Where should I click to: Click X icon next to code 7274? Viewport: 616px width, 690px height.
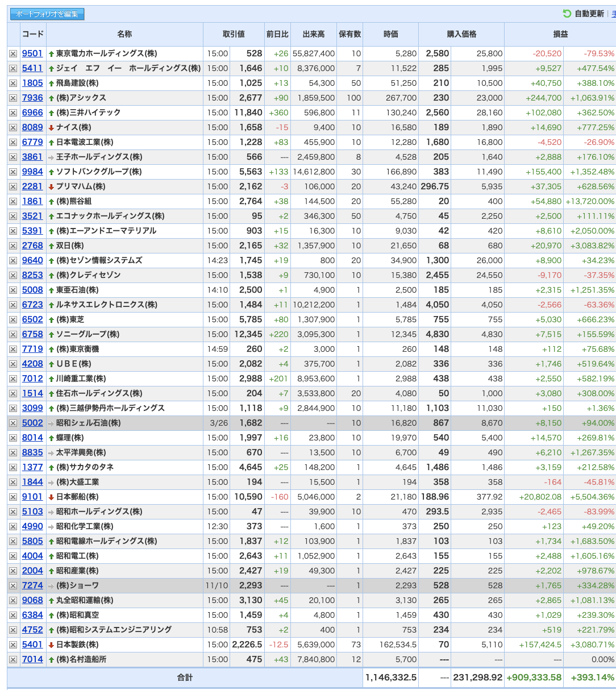pos(13,586)
